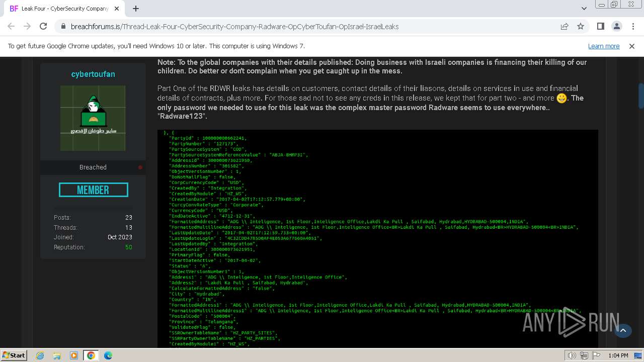Select the Leak Four CyberSecurity tab

(x=65, y=9)
